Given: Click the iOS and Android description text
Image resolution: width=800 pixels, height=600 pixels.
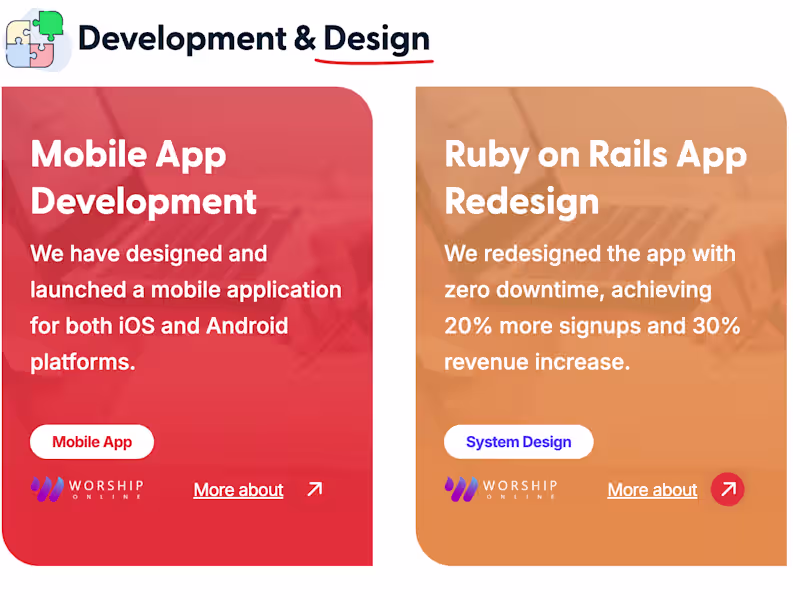Looking at the screenshot, I should click(186, 308).
